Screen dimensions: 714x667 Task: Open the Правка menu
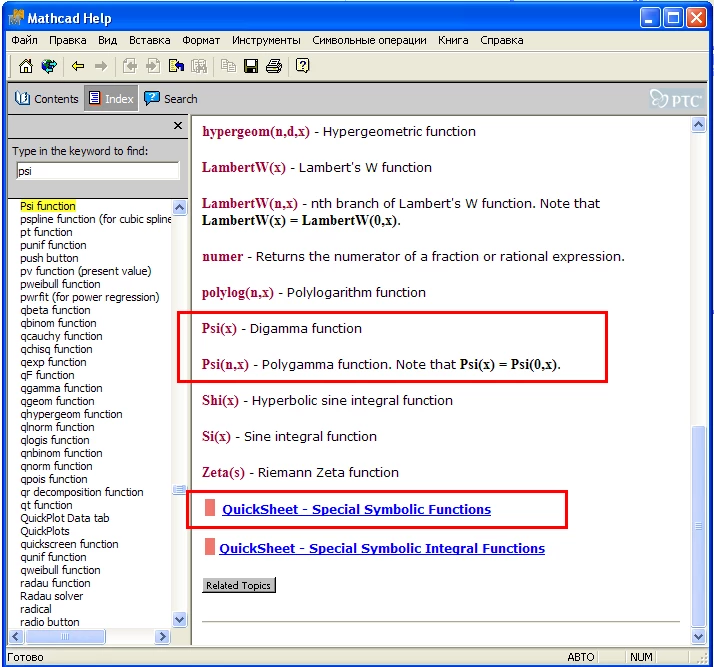click(x=68, y=41)
